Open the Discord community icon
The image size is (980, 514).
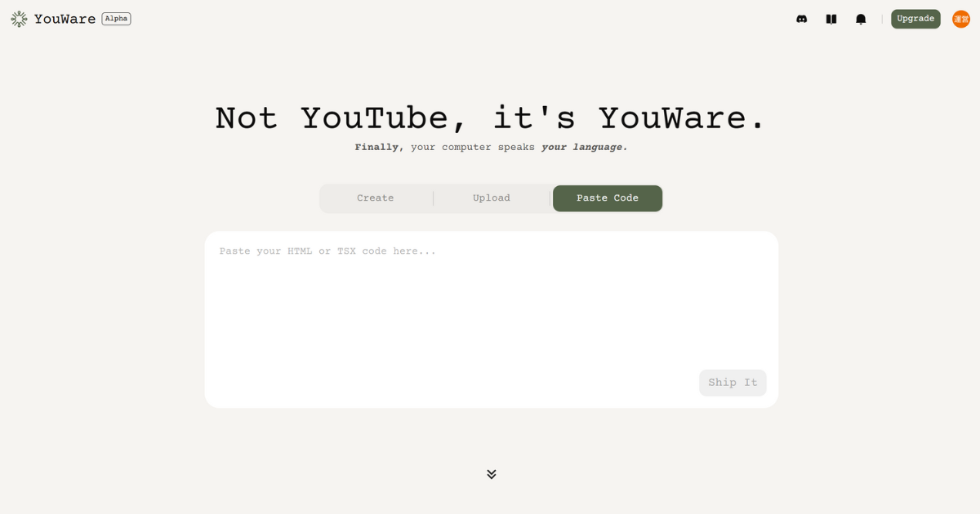[x=802, y=19]
